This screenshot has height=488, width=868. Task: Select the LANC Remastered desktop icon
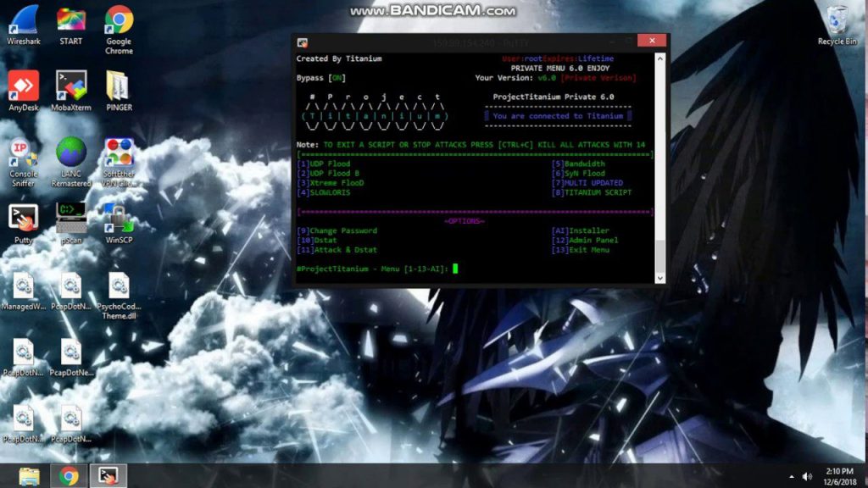coord(71,153)
